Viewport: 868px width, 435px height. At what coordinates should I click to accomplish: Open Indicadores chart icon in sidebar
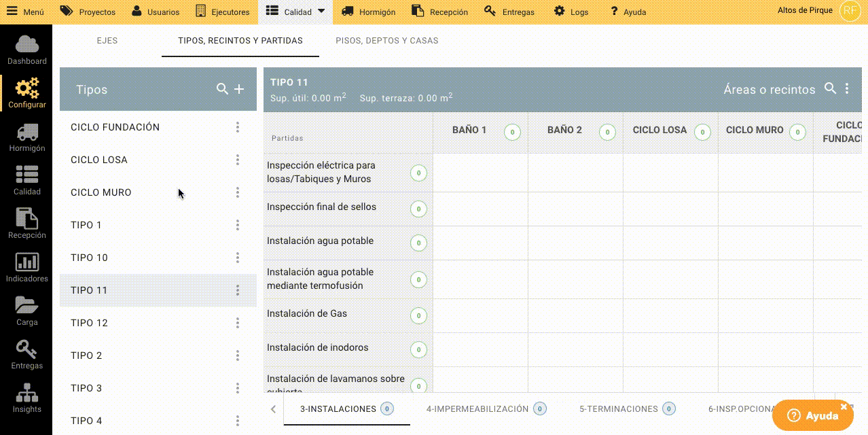pyautogui.click(x=26, y=263)
